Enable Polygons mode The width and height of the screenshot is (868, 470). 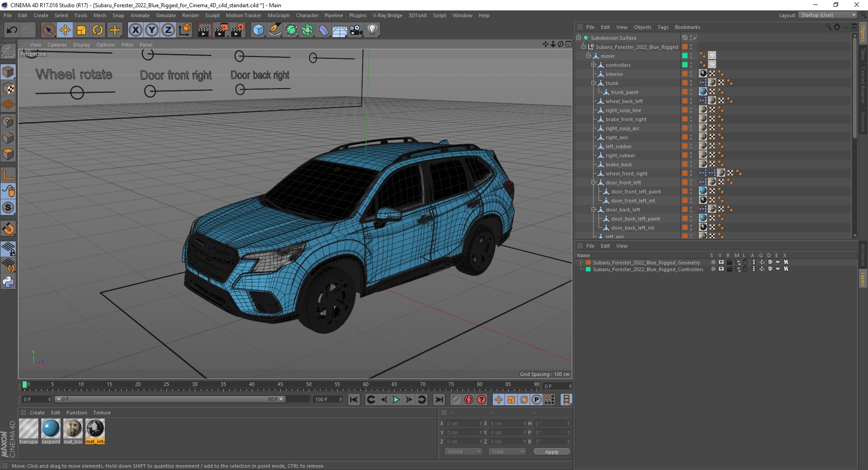click(8, 154)
